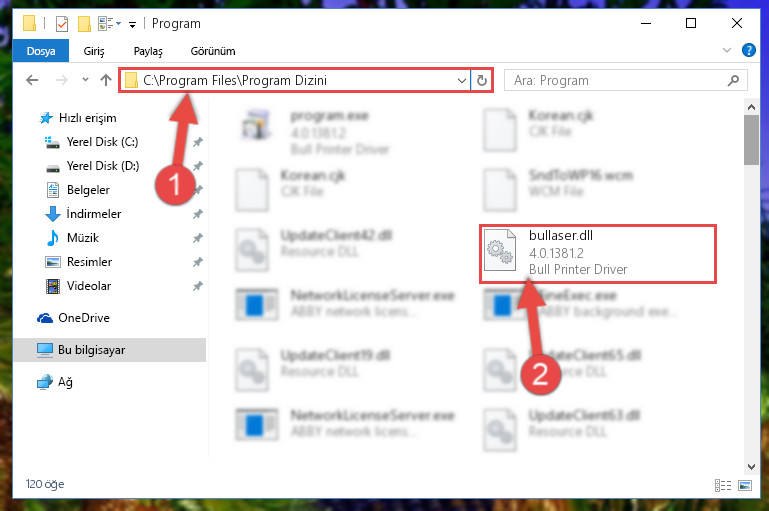
Task: Click the vertical scrollbar down arrow
Action: tap(751, 466)
